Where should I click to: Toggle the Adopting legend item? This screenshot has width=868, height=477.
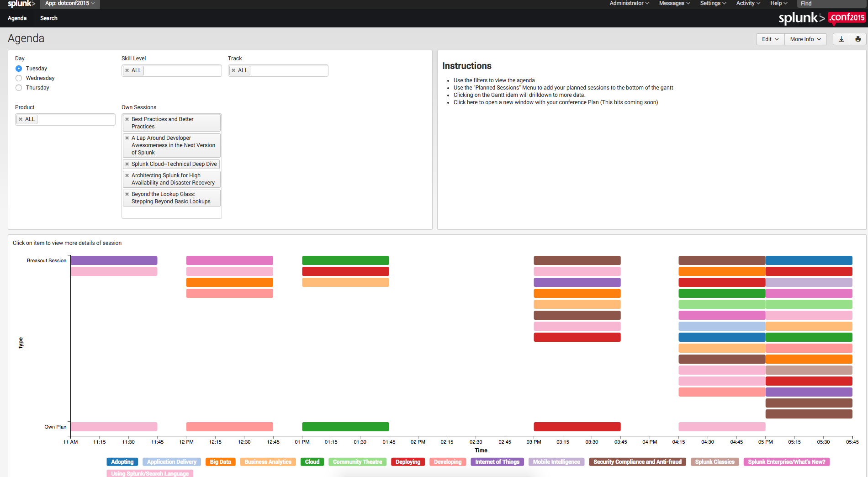tap(122, 462)
